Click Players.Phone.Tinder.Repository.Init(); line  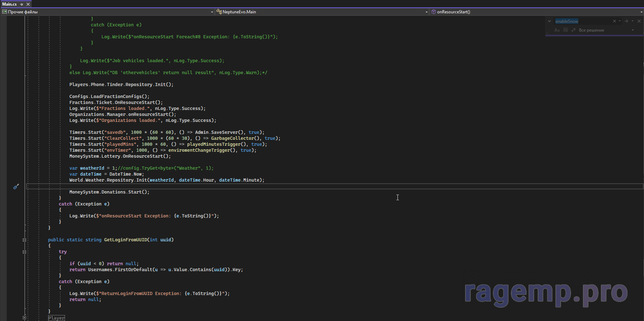121,85
